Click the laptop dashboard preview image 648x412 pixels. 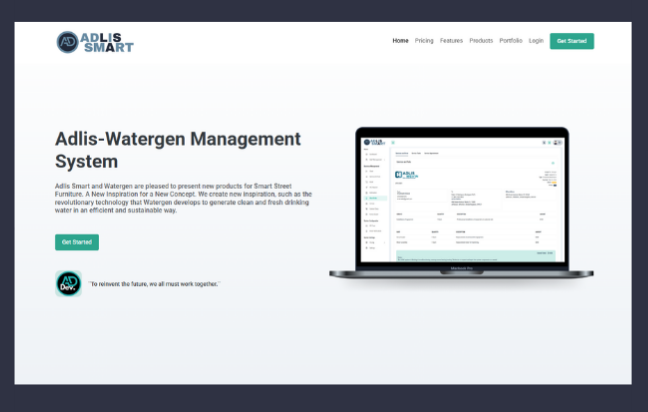coord(461,200)
